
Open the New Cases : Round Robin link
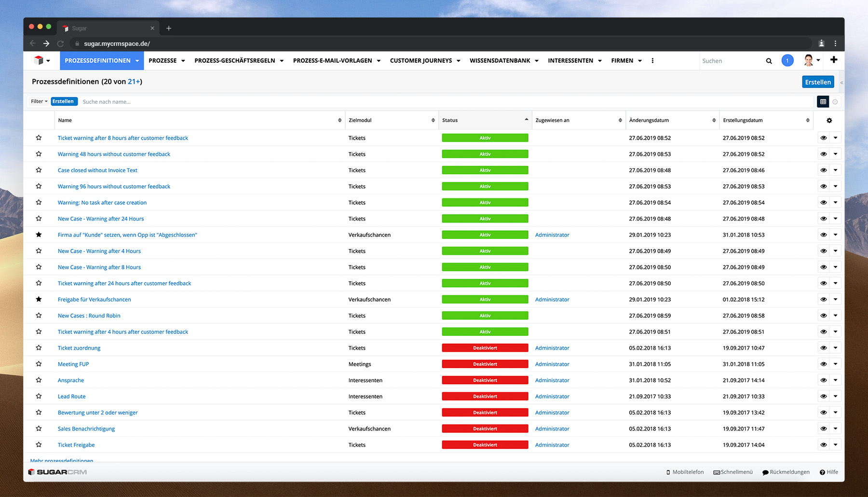pos(89,316)
